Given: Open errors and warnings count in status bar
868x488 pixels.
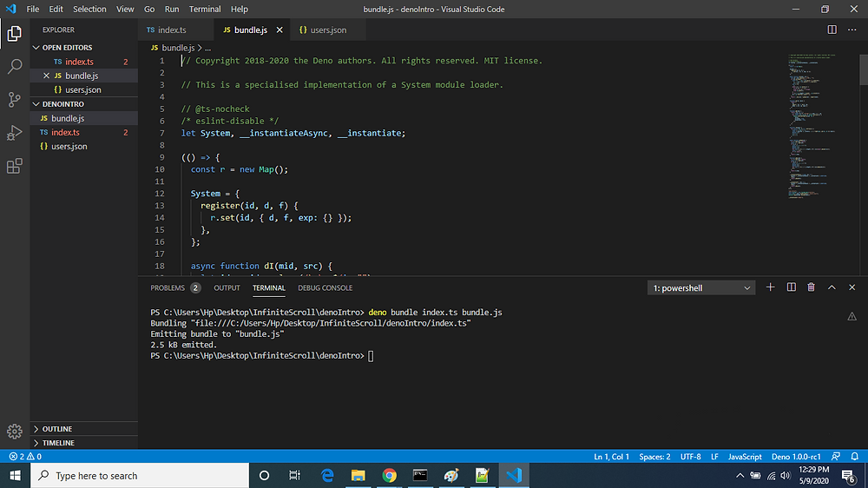Looking at the screenshot, I should [x=25, y=457].
